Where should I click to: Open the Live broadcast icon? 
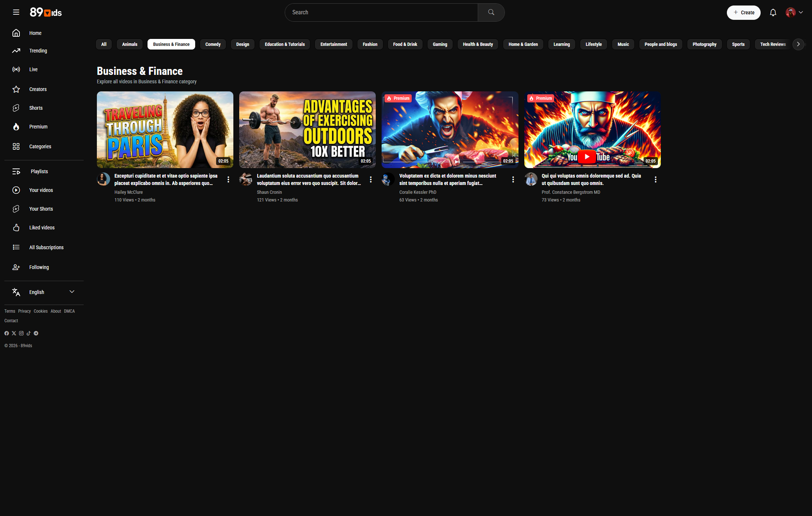(x=16, y=69)
